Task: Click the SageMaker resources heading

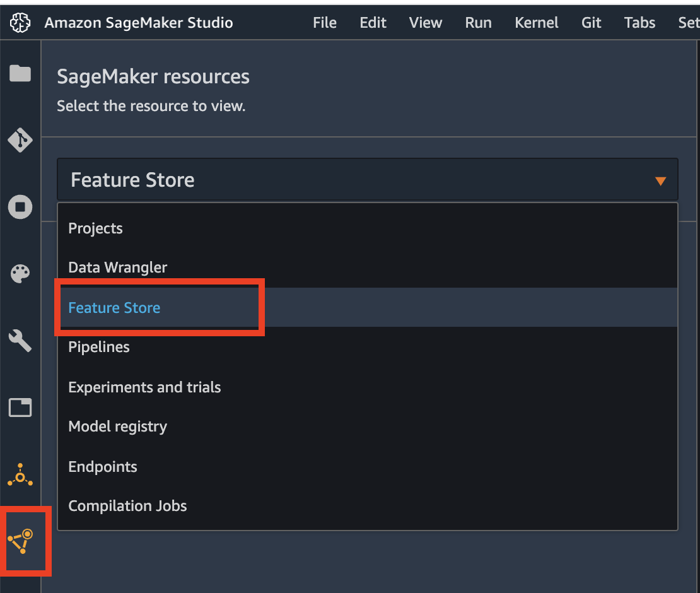Action: click(x=153, y=77)
